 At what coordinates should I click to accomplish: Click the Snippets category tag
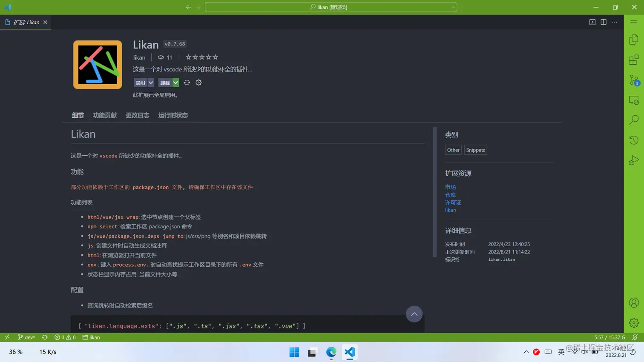pyautogui.click(x=475, y=150)
